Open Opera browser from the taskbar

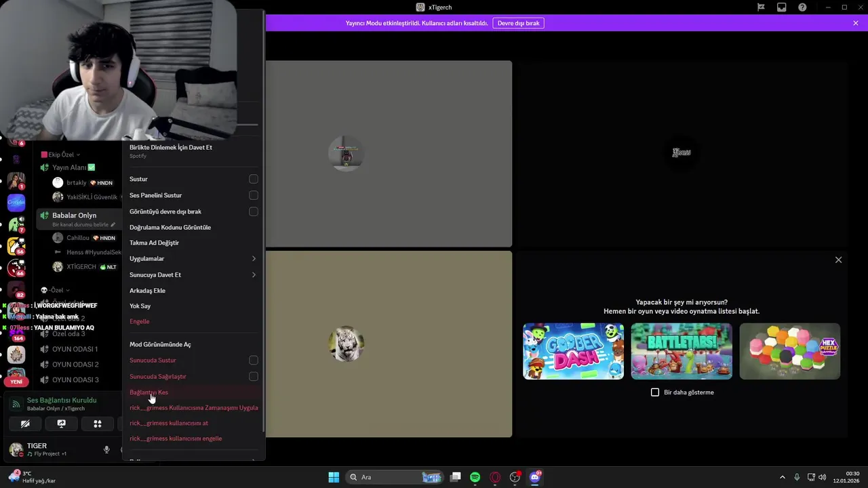pyautogui.click(x=495, y=477)
